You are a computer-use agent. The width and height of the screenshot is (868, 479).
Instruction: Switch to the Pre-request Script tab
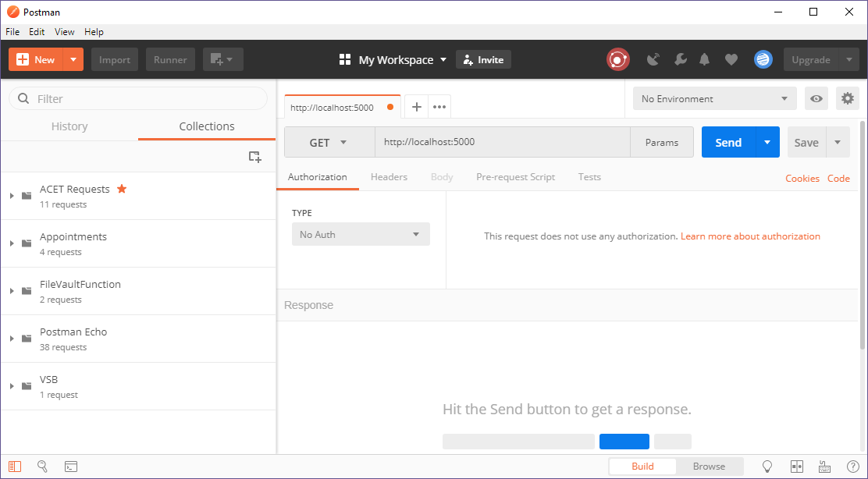pyautogui.click(x=515, y=177)
